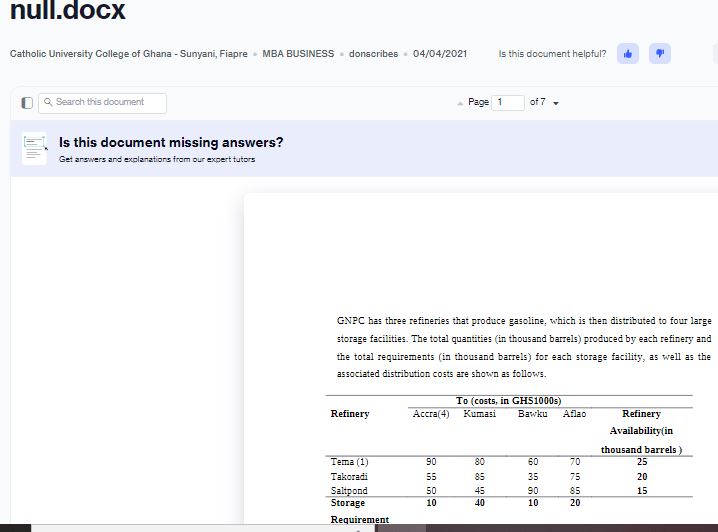Viewport: 718px width, 532px height.
Task: Focus the Search this document field
Action: point(103,103)
